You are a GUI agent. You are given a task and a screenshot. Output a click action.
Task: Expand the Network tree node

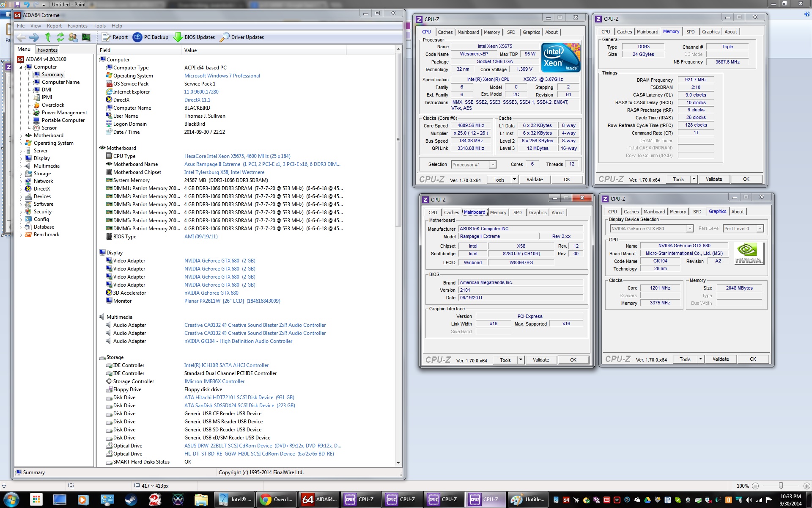click(x=21, y=182)
